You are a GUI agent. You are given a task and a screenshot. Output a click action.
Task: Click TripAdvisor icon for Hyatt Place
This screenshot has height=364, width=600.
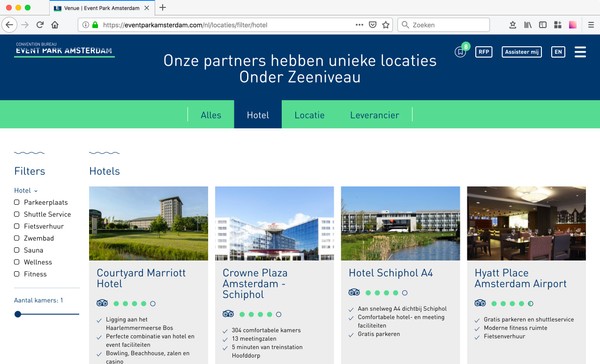click(x=480, y=303)
